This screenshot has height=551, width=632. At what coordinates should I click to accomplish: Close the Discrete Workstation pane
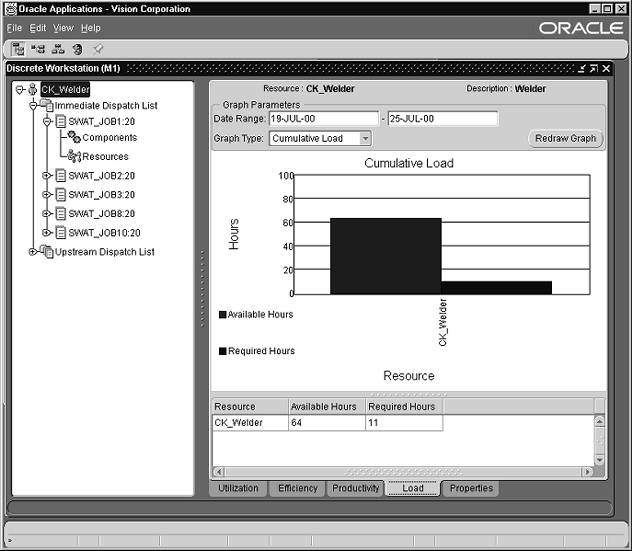[x=606, y=69]
